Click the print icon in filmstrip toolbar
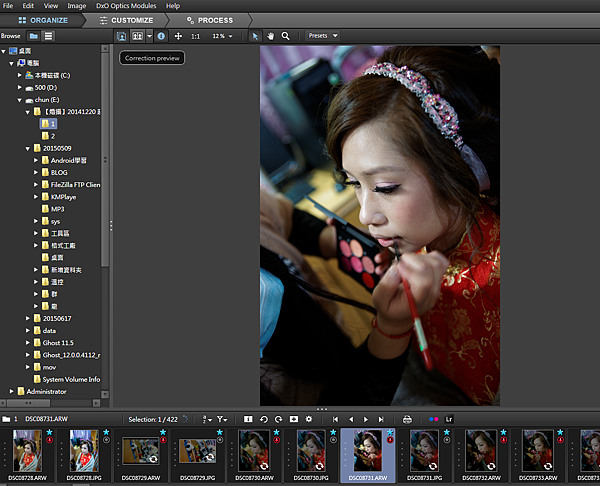The width and height of the screenshot is (600, 486). [x=407, y=419]
